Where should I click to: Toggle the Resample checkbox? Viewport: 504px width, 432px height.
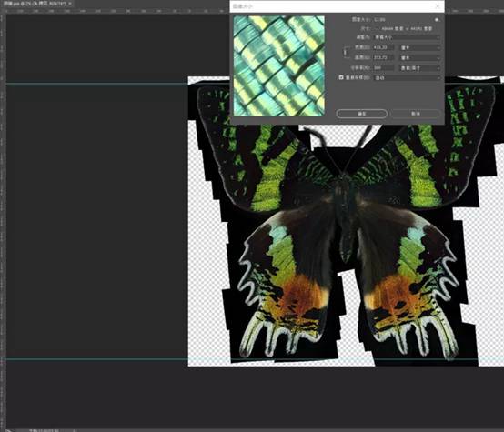click(341, 77)
